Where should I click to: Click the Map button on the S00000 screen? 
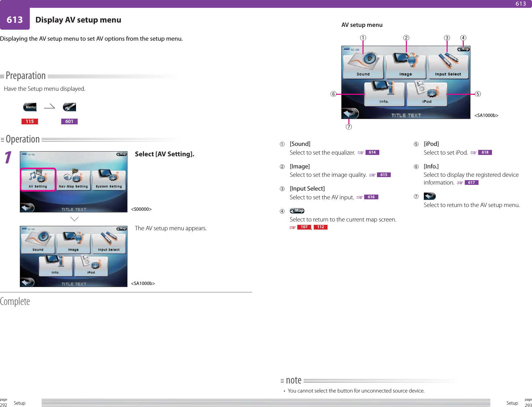[121, 154]
